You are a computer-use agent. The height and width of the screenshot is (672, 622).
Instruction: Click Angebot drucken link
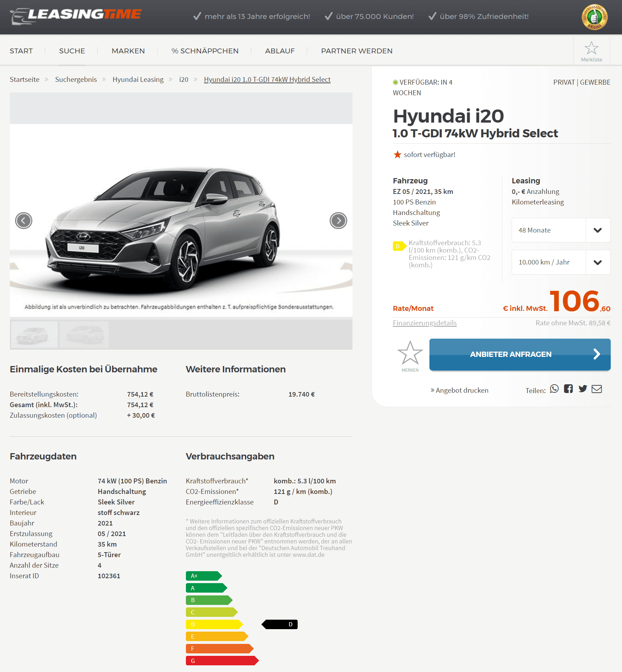coord(459,390)
